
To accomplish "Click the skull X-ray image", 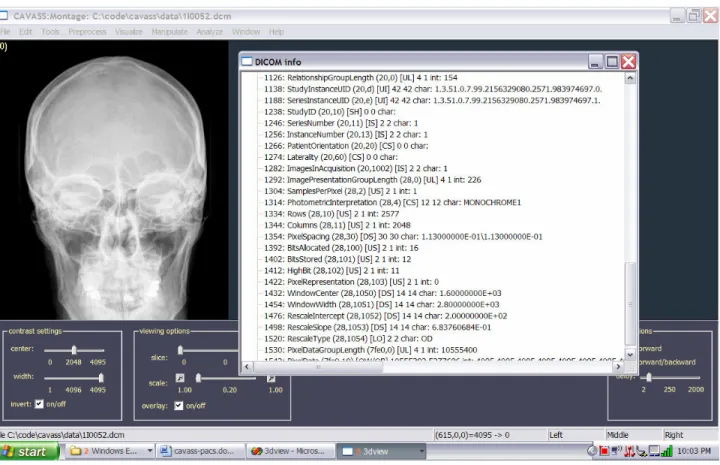I will pos(114,179).
